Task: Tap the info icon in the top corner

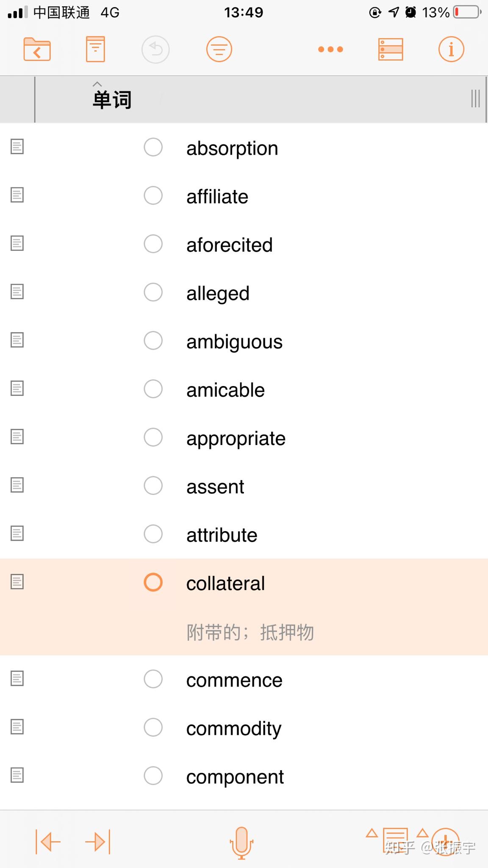Action: coord(451,49)
